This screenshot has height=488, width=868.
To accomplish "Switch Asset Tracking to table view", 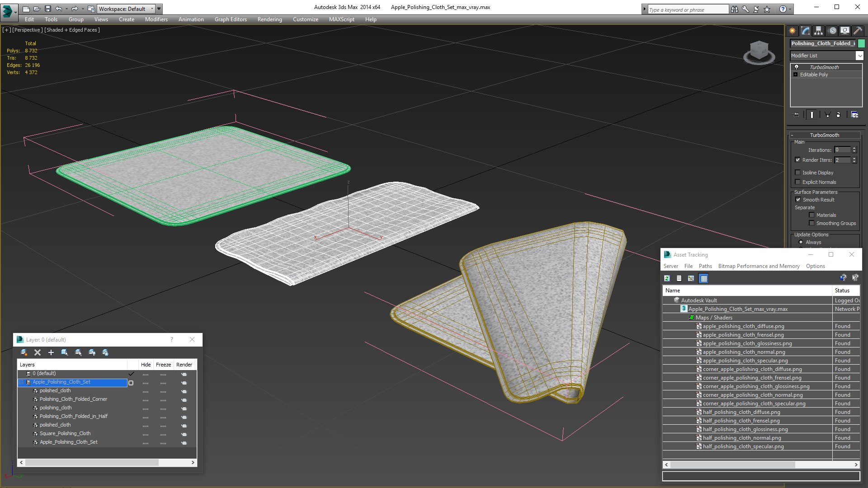I will coord(703,278).
